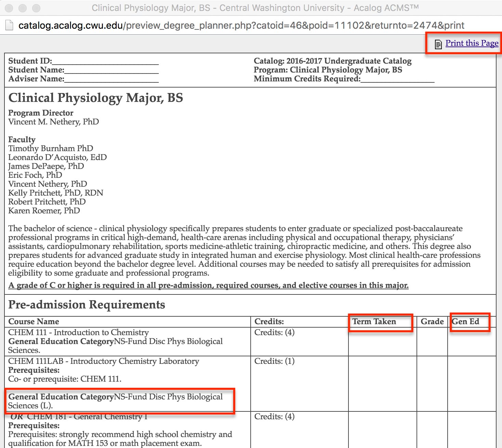The image size is (502, 448).
Task: Click the Grade cell for CHEM 111LAB
Action: click(x=432, y=384)
